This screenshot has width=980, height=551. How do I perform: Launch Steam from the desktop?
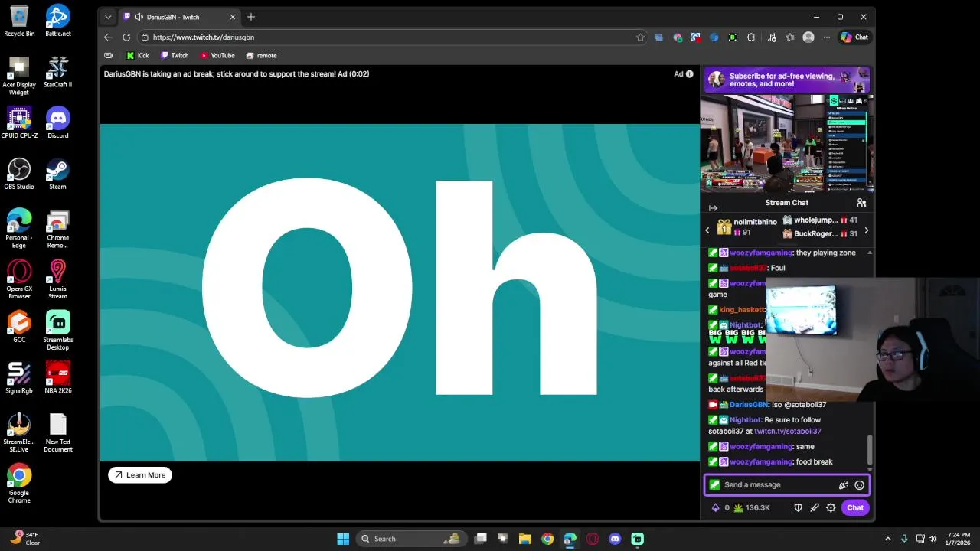(x=58, y=174)
